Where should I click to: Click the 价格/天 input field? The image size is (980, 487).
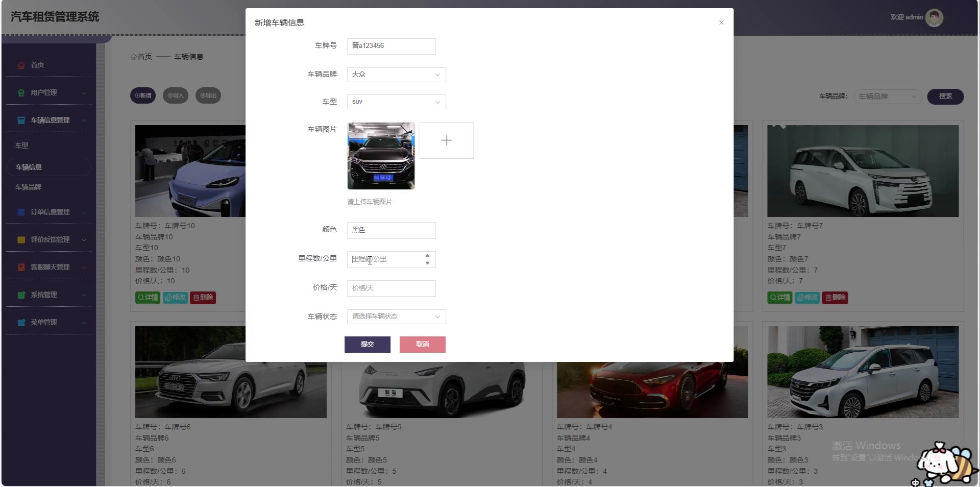(391, 288)
